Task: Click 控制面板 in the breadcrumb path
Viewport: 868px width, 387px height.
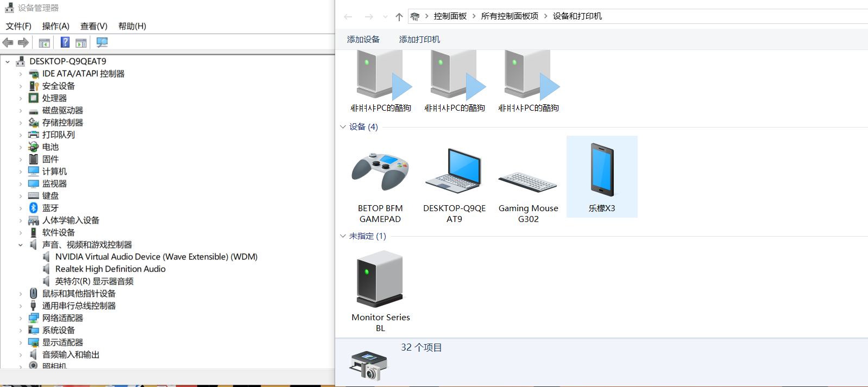Action: [450, 16]
